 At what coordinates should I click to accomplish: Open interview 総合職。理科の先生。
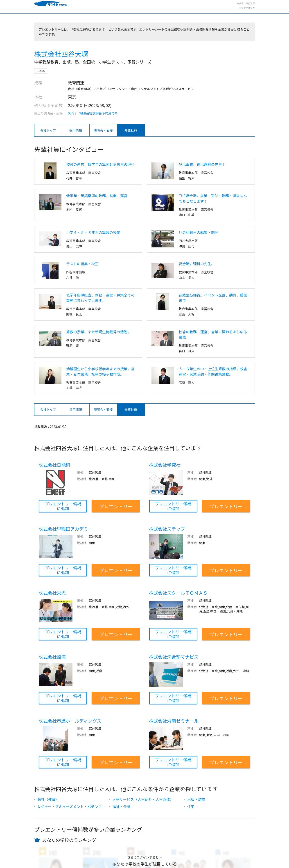coord(196,264)
